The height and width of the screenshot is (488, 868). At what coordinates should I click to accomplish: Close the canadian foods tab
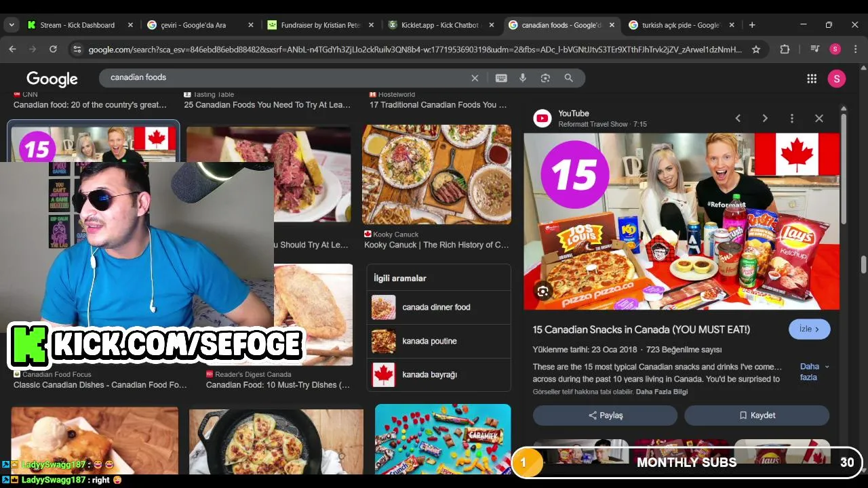coord(612,25)
